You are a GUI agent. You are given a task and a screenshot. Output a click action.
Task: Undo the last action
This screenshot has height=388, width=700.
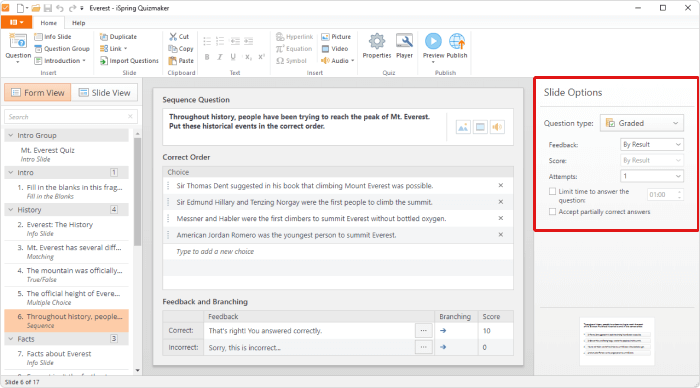coord(60,8)
